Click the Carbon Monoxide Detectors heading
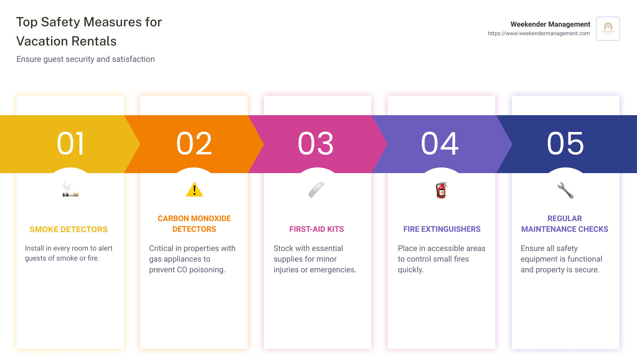This screenshot has width=637, height=364. tap(194, 224)
